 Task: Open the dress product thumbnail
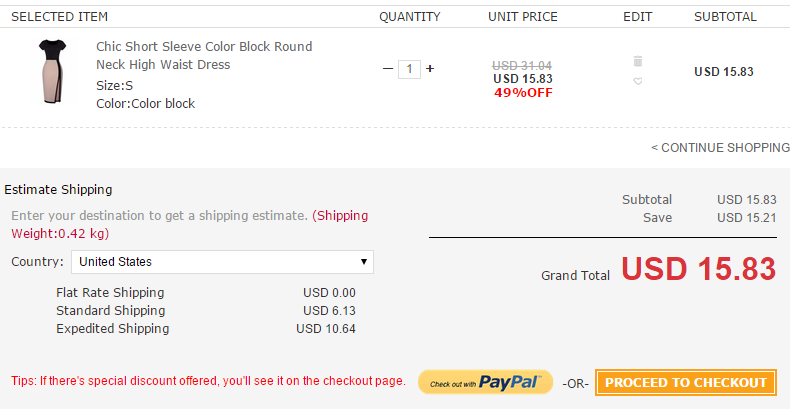49,72
